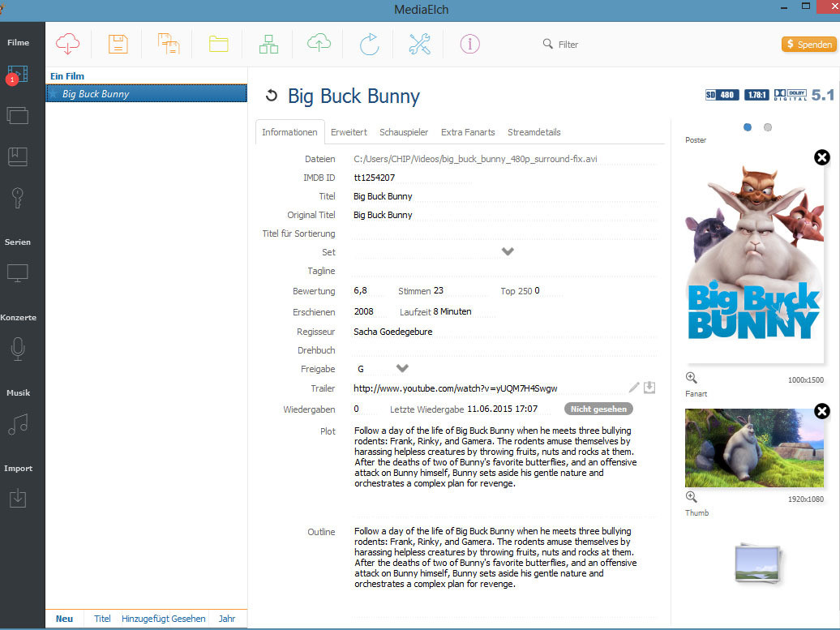Screen dimensions: 840x630
Task: Click inside the Plot text area
Action: coord(504,470)
